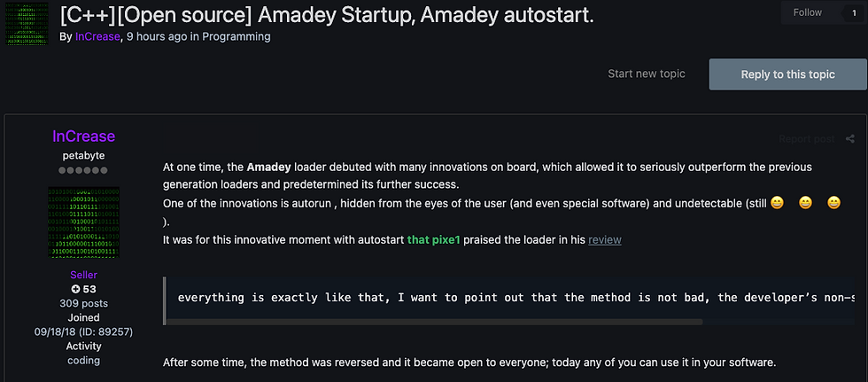Report this post

pyautogui.click(x=807, y=139)
